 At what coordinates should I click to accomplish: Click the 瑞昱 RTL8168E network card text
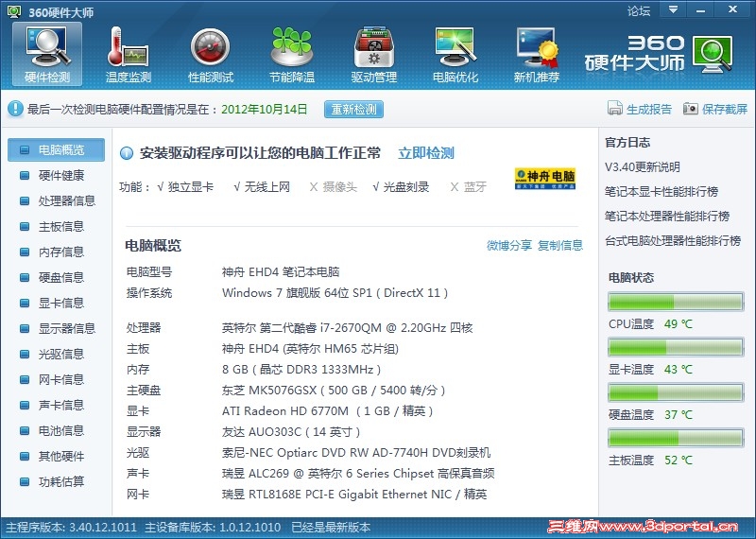tap(354, 495)
